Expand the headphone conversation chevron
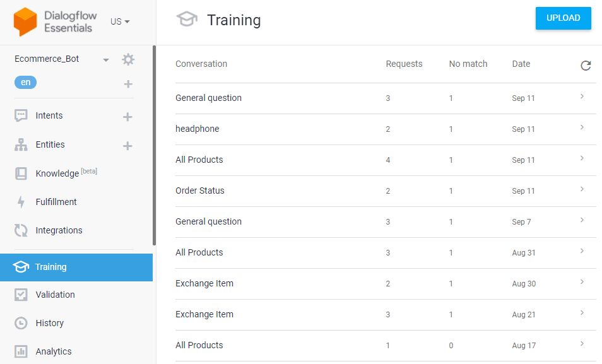Screen dimensions: 602x364 click(582, 127)
